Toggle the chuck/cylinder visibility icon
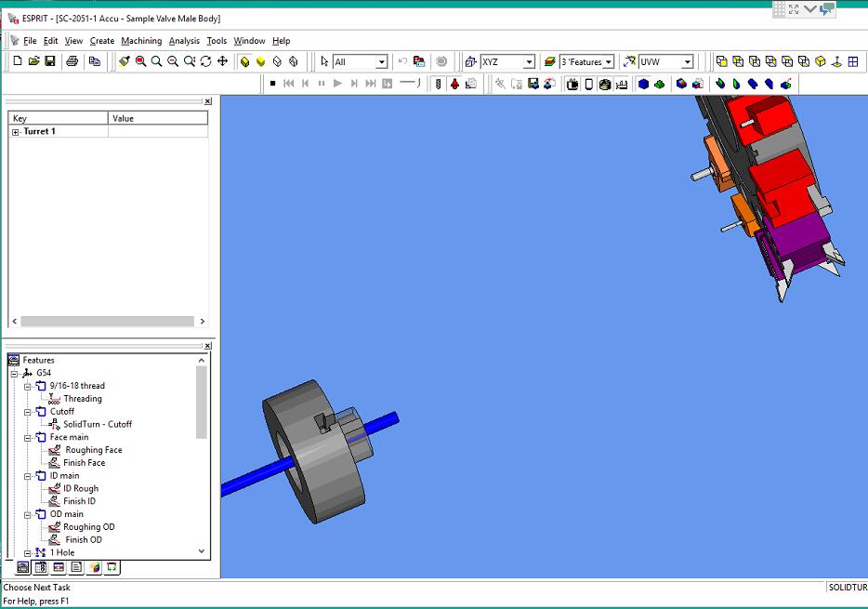 coord(605,85)
